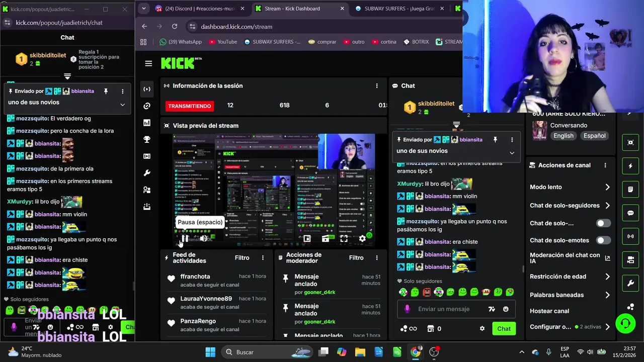644x362 pixels.
Task: Open the emoji picker in dashboard chat
Action: click(506, 309)
